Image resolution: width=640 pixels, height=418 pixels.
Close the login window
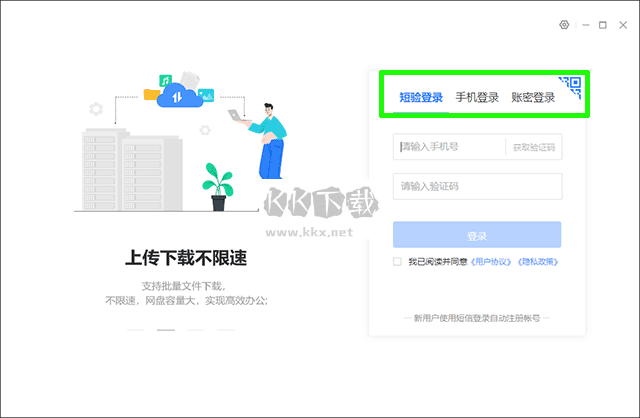(x=621, y=24)
